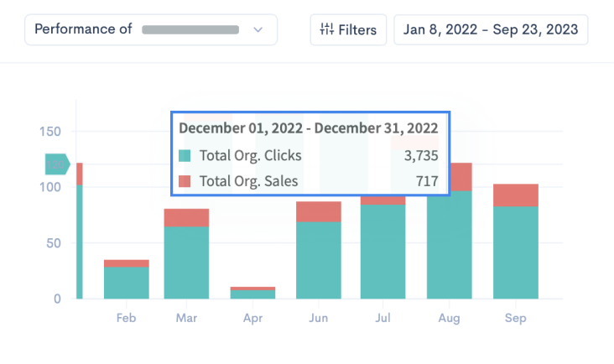Screen dimensions: 614x364
Task: Click the Filters button label
Action: (357, 30)
